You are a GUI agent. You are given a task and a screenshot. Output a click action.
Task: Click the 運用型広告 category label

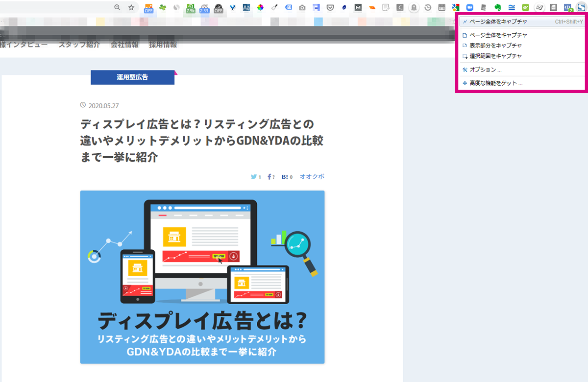[x=132, y=77]
